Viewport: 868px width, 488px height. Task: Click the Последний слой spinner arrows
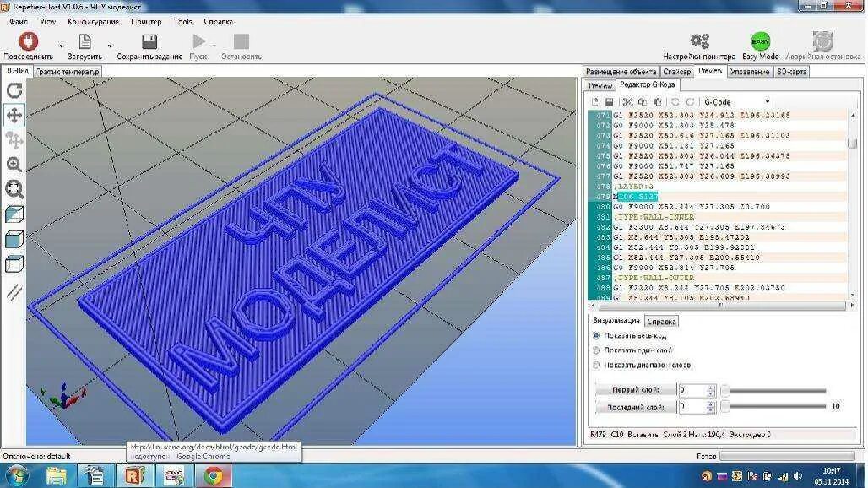(711, 407)
